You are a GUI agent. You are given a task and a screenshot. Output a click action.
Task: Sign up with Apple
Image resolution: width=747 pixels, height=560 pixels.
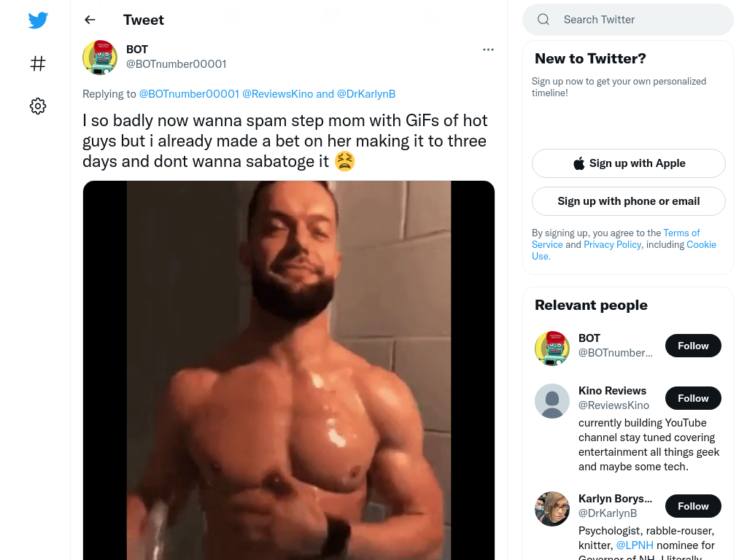[x=628, y=163]
